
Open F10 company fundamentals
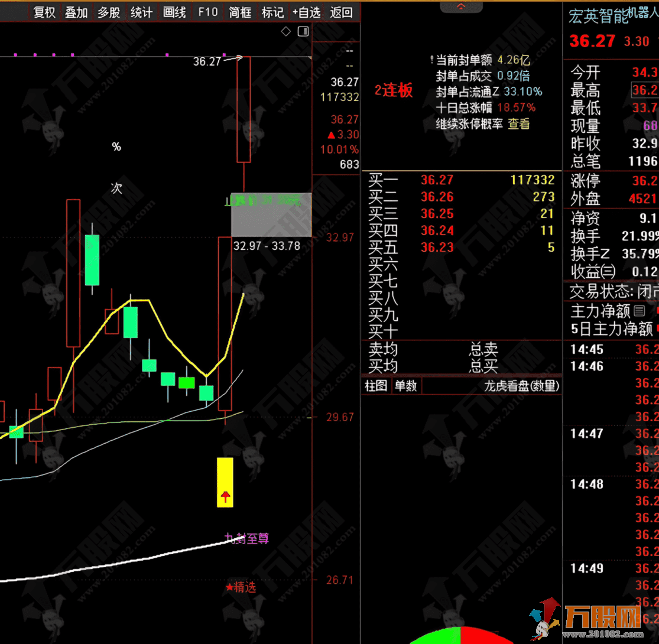(x=207, y=12)
